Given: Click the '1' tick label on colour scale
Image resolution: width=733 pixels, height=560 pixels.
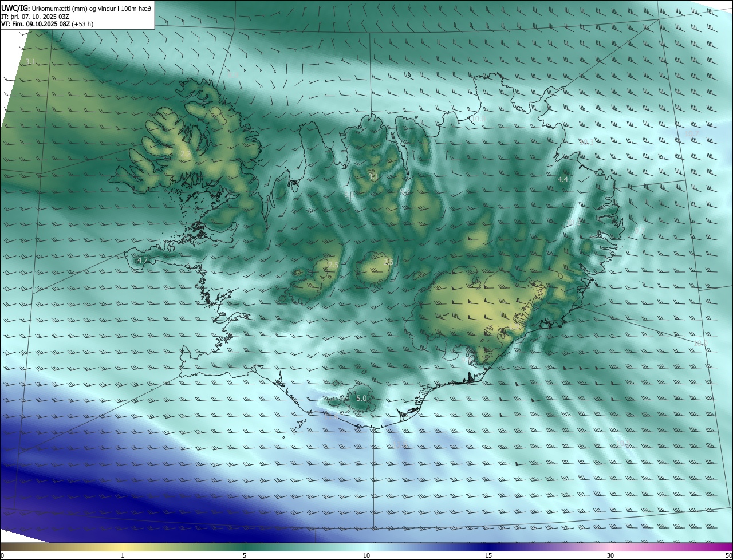Looking at the screenshot, I should pos(123,555).
